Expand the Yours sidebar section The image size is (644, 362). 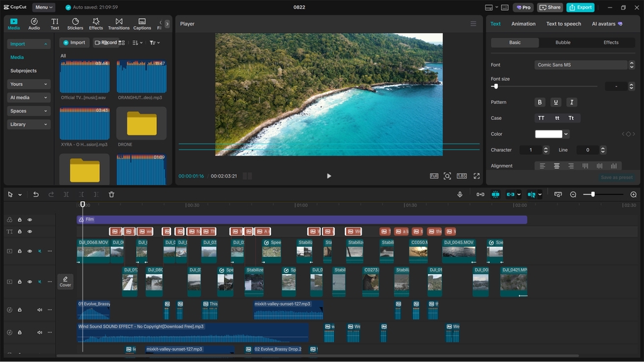click(29, 84)
